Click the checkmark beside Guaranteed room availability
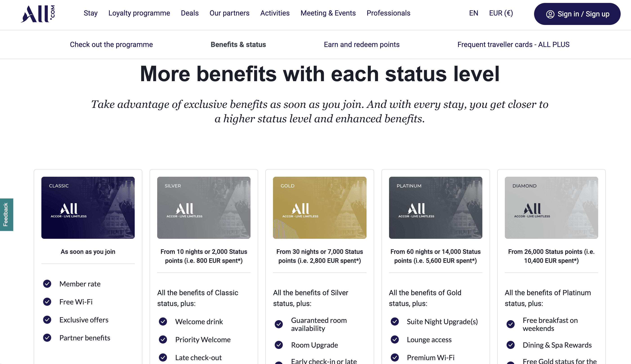The width and height of the screenshot is (631, 364). (x=279, y=324)
